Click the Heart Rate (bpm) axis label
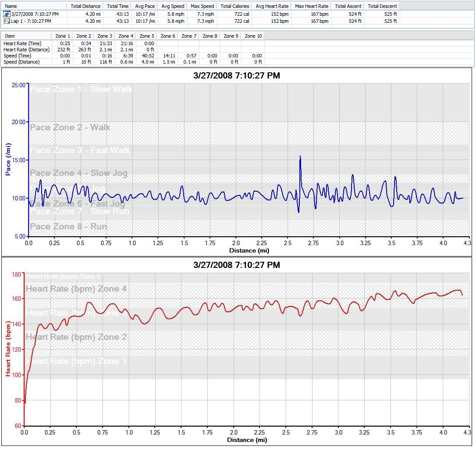The width and height of the screenshot is (476, 456). 8,349
